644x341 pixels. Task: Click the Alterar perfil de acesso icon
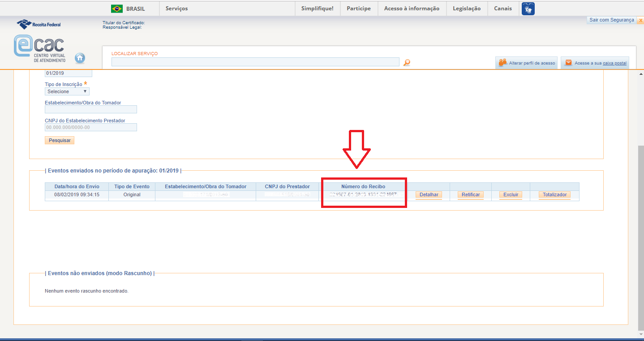[x=503, y=63]
